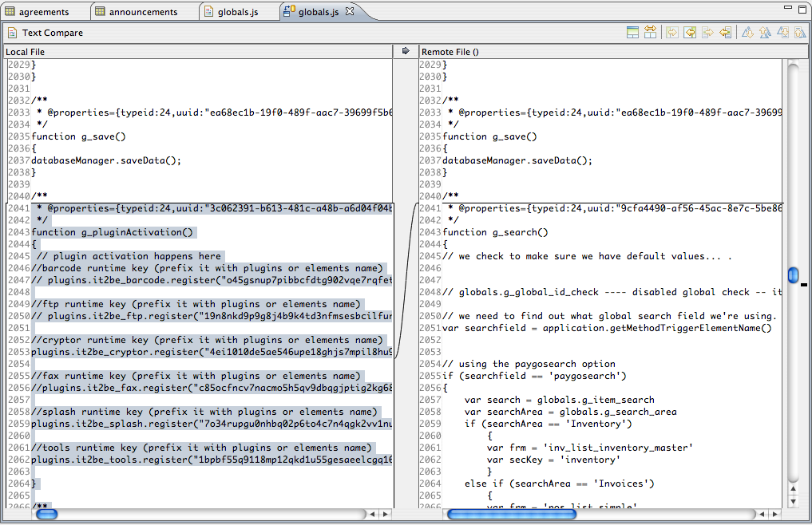
Task: Click the black change marker on overview ruler
Action: click(804, 284)
